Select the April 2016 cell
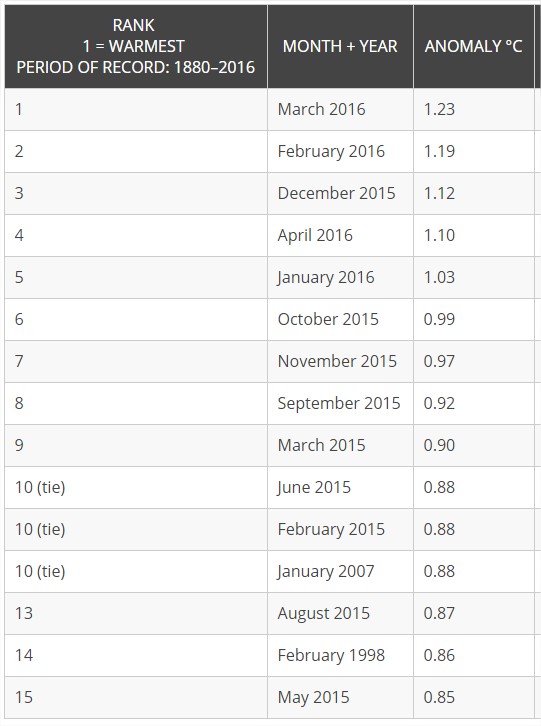Screen dimensions: 541x726 [340, 235]
